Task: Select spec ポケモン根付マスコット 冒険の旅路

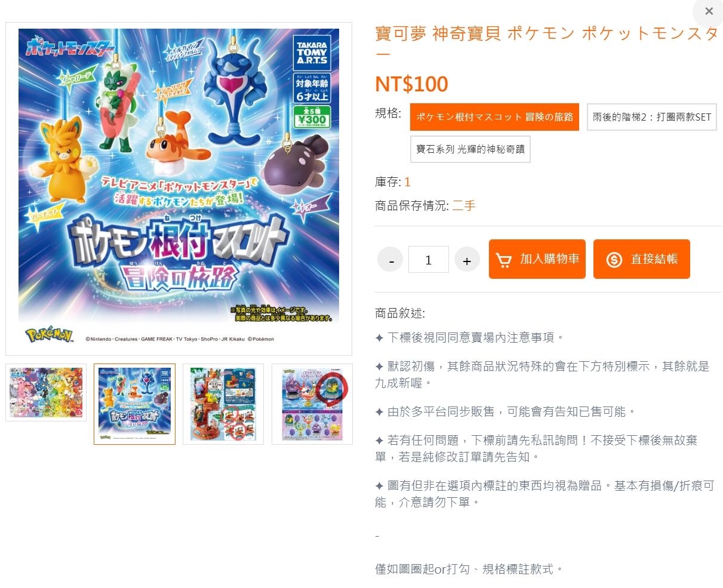Action: (x=494, y=117)
